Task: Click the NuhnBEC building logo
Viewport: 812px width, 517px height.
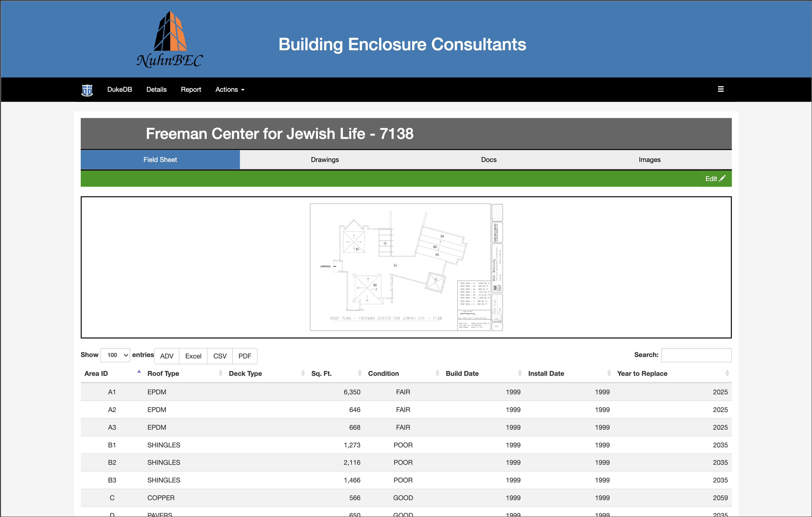Action: click(x=170, y=40)
